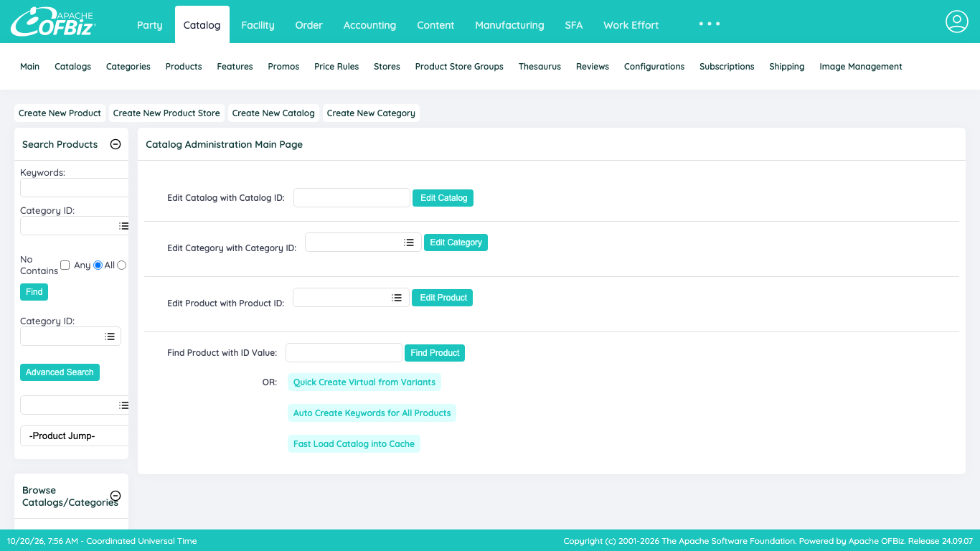Click the Edit Product button

[x=443, y=298]
